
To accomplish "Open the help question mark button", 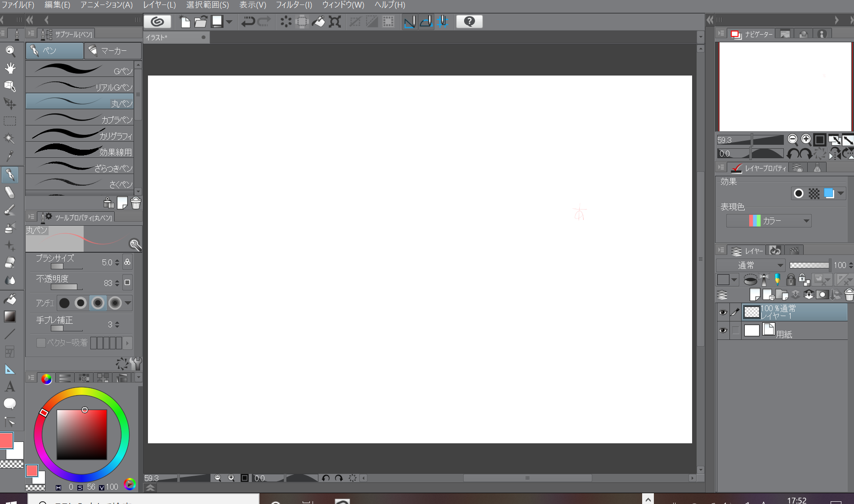I will [x=469, y=22].
